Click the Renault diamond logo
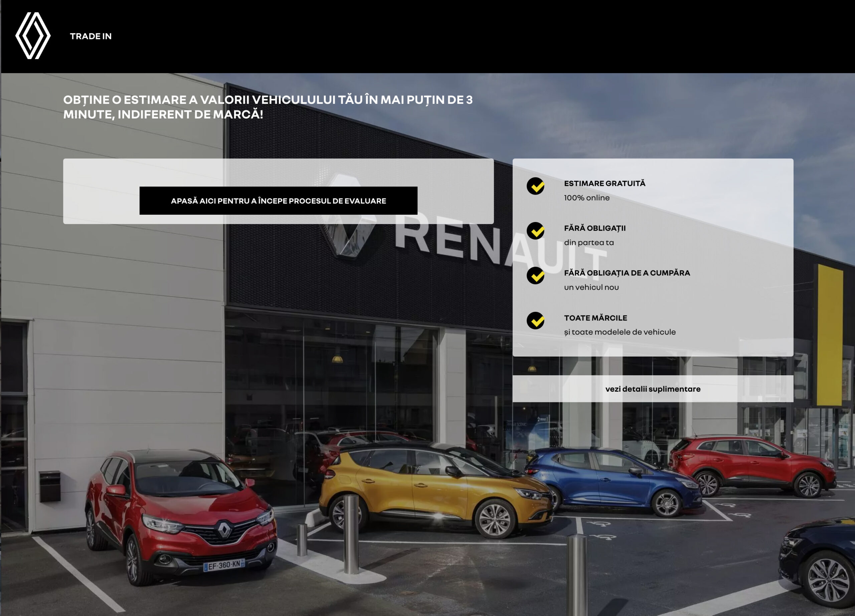The height and width of the screenshot is (616, 855). tap(33, 36)
